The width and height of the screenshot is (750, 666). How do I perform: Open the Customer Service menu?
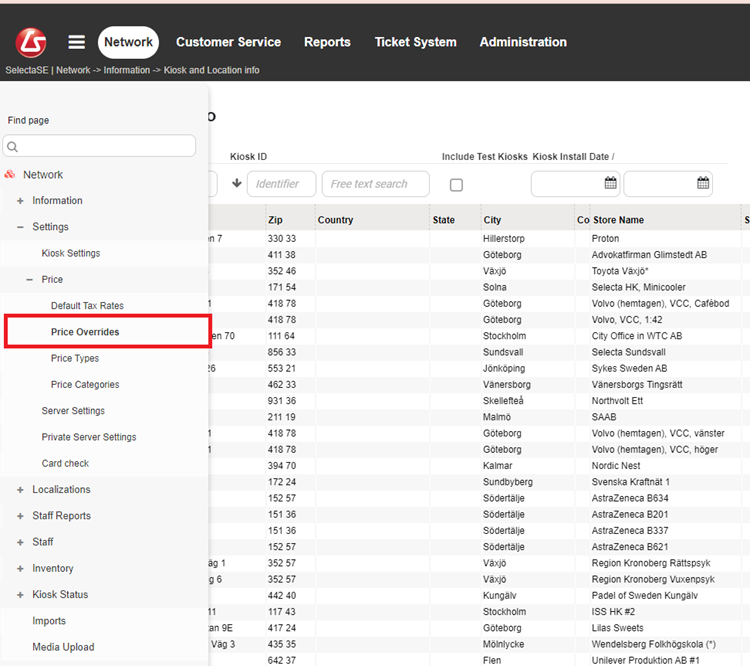[x=228, y=42]
